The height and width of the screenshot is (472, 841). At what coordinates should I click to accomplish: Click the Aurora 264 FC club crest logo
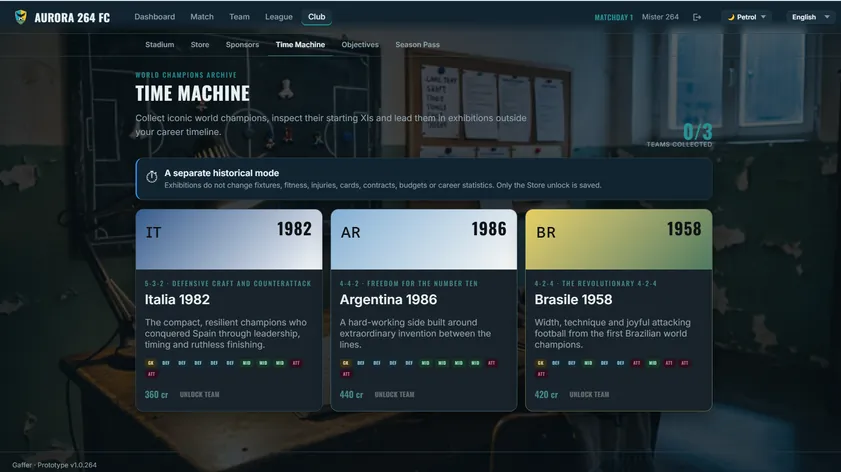tap(21, 17)
